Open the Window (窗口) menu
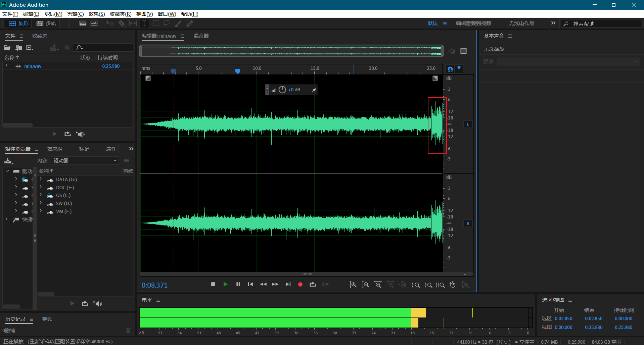644x345 pixels. [x=167, y=14]
